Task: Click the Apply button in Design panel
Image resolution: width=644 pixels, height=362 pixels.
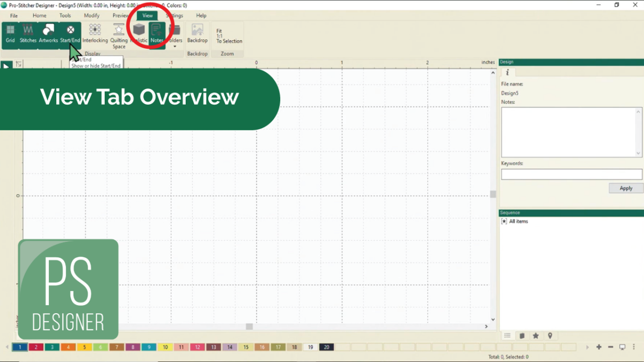Action: pos(626,188)
